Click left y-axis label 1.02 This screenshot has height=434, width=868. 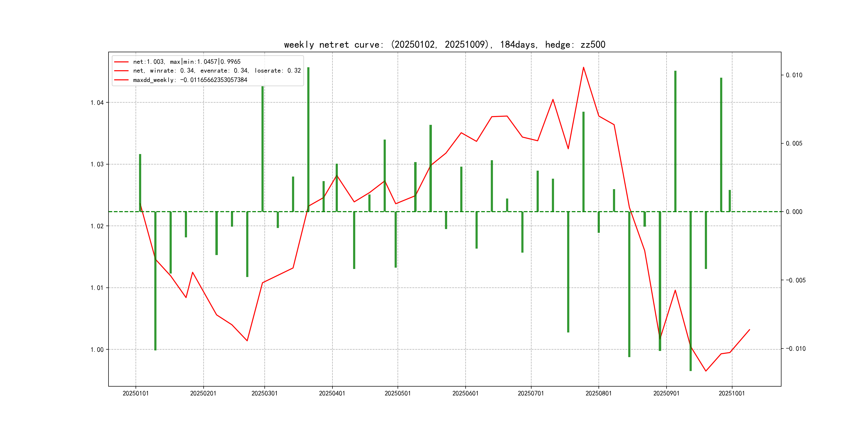tap(97, 226)
